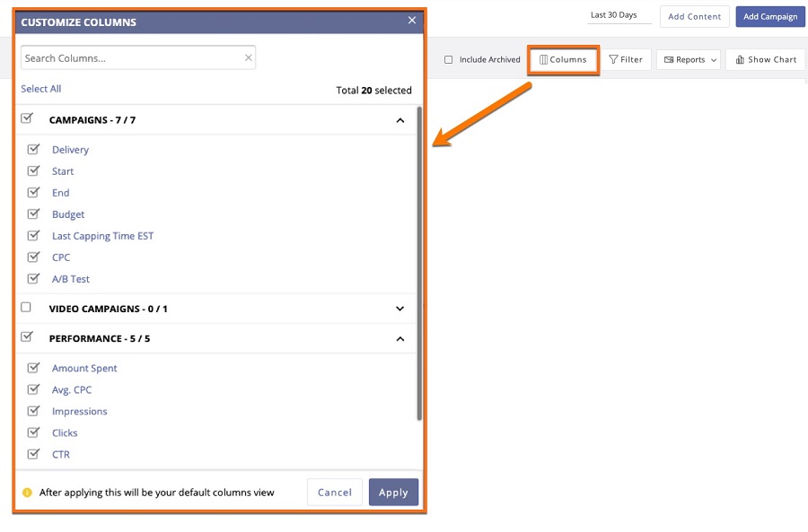
Task: Expand the Video Campaigns section
Action: pos(400,309)
